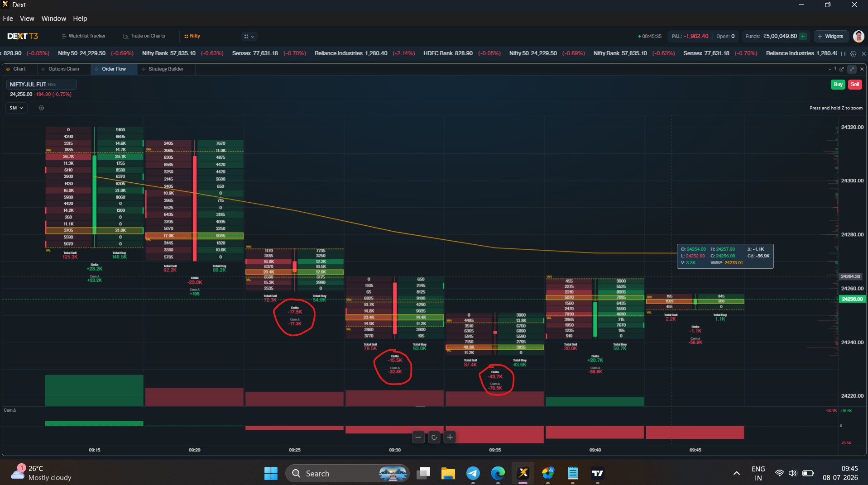This screenshot has height=485, width=868.
Task: Open the Dext app taskbar icon
Action: pos(523,474)
